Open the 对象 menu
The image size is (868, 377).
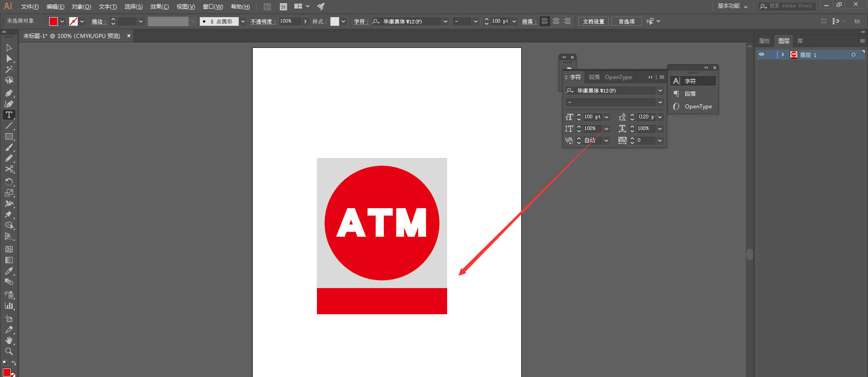click(81, 7)
